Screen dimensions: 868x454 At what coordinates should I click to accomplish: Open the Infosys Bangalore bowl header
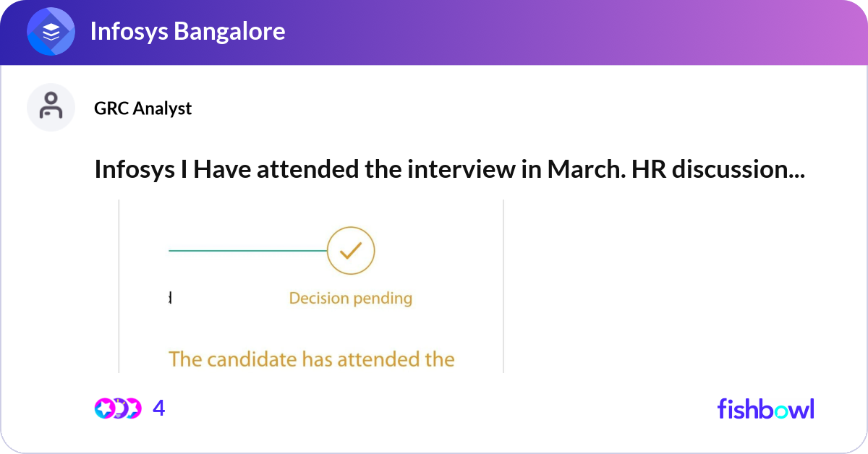[187, 31]
